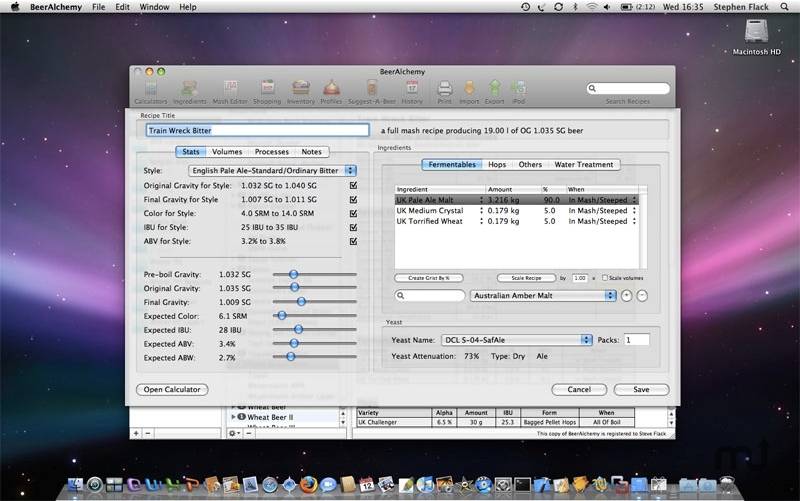Remove ingredient with the minus circle button
Screen dimensions: 800x501
pyautogui.click(x=642, y=296)
